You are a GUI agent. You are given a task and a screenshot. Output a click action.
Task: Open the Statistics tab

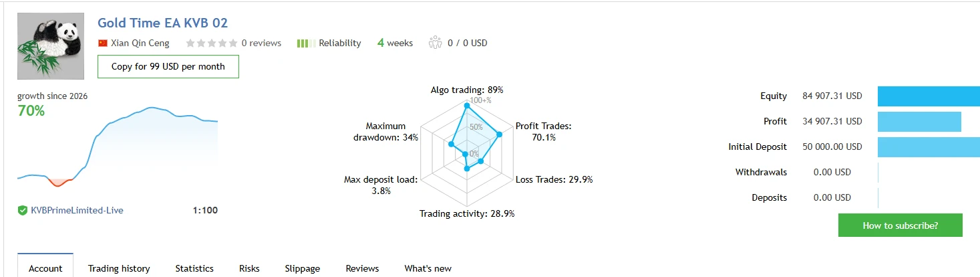[x=194, y=268]
